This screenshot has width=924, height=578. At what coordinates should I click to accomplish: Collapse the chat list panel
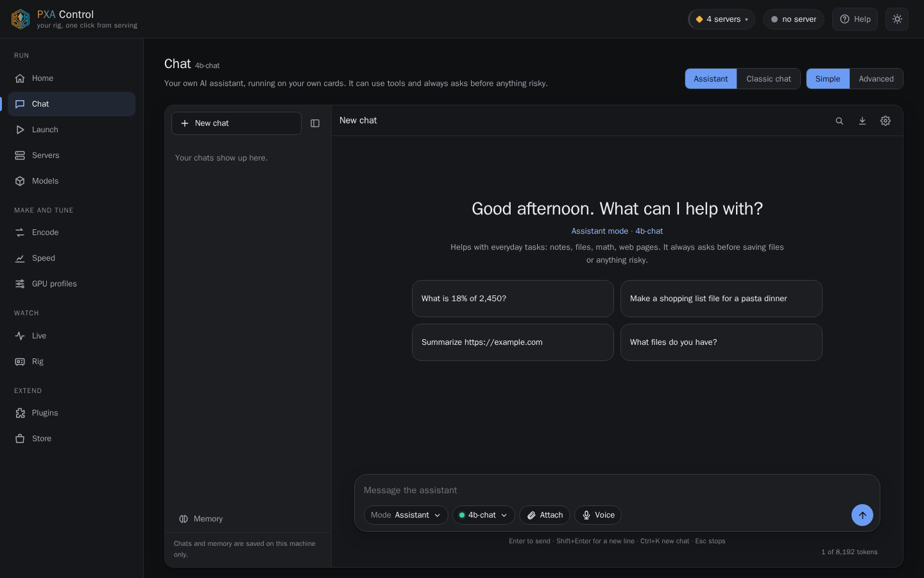(x=315, y=123)
